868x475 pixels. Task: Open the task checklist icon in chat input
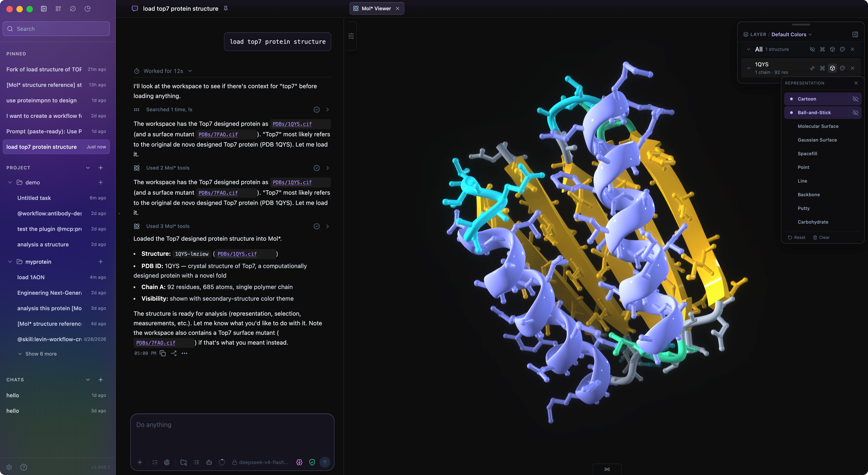tap(155, 462)
